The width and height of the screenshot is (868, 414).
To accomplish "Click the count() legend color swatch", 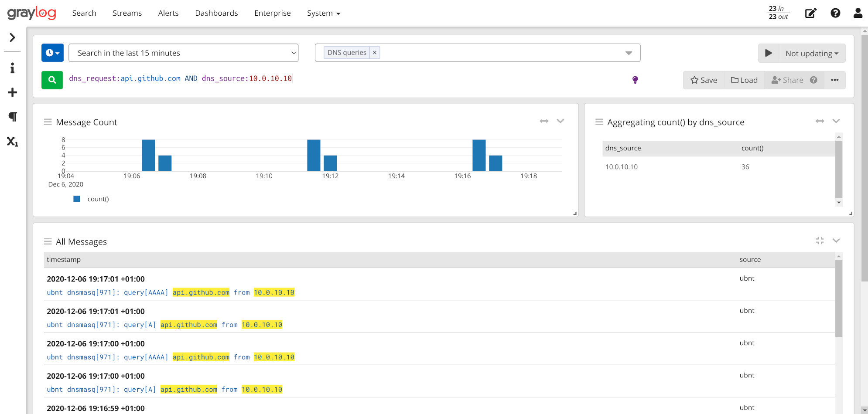I will tap(77, 199).
